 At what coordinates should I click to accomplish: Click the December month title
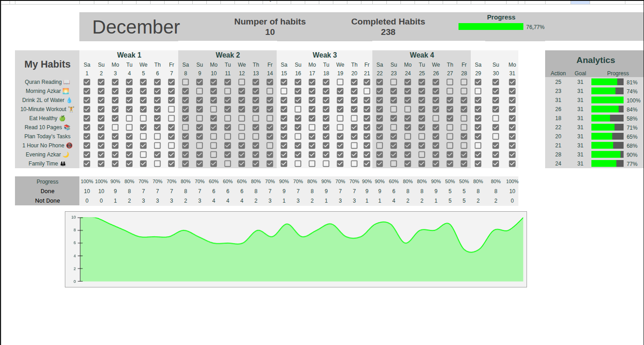pyautogui.click(x=136, y=27)
